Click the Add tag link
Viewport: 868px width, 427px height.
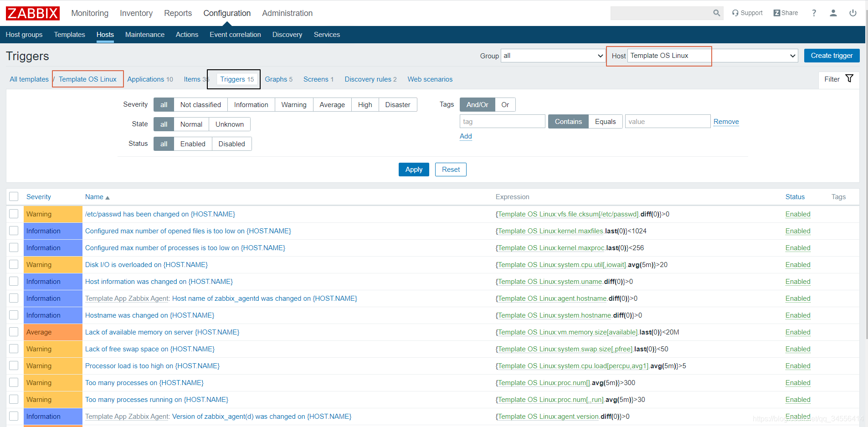point(466,136)
